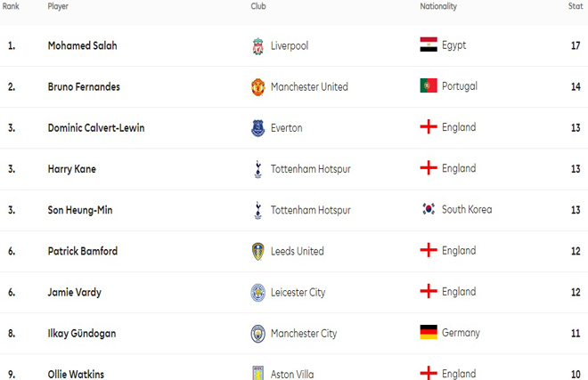Image resolution: width=588 pixels, height=380 pixels.
Task: Select the Everton club badge
Action: coord(258,128)
